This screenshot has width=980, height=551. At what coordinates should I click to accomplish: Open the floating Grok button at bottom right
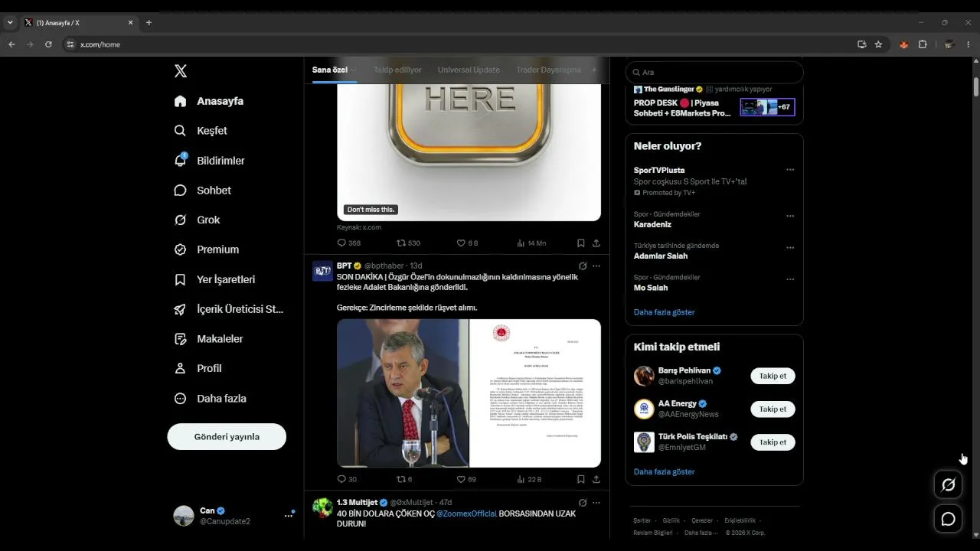[949, 484]
